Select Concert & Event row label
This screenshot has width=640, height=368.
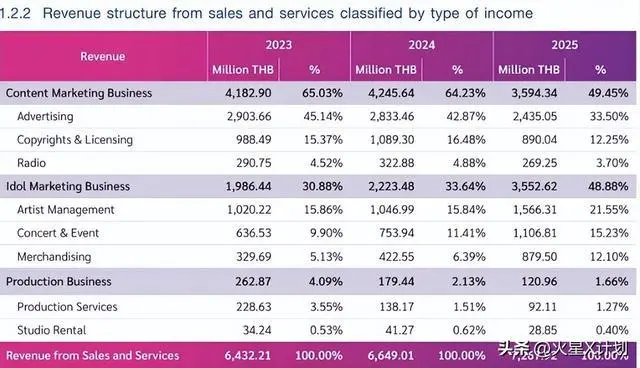[x=58, y=233]
